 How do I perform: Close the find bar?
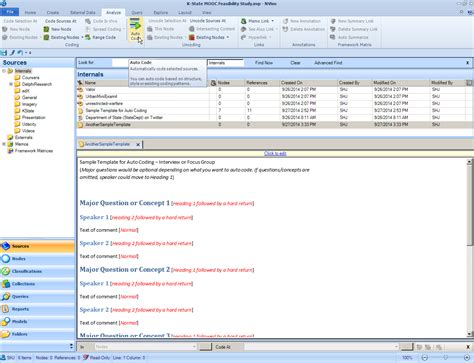point(467,63)
